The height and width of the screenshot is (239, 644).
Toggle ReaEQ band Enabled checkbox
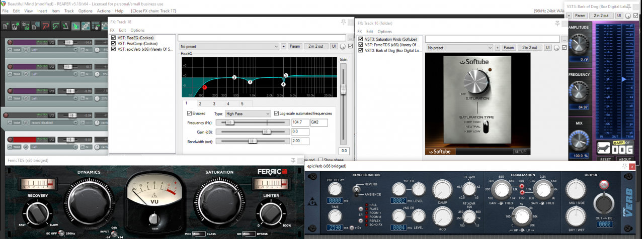point(190,113)
